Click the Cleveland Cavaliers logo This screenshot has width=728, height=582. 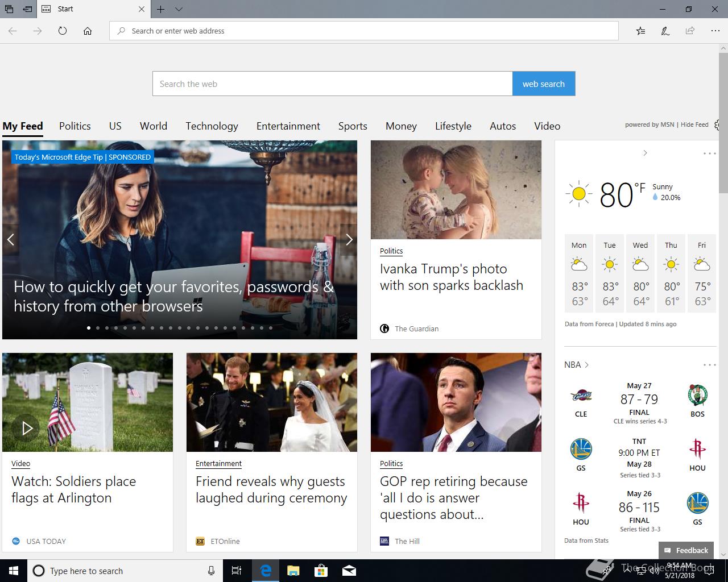tap(581, 396)
